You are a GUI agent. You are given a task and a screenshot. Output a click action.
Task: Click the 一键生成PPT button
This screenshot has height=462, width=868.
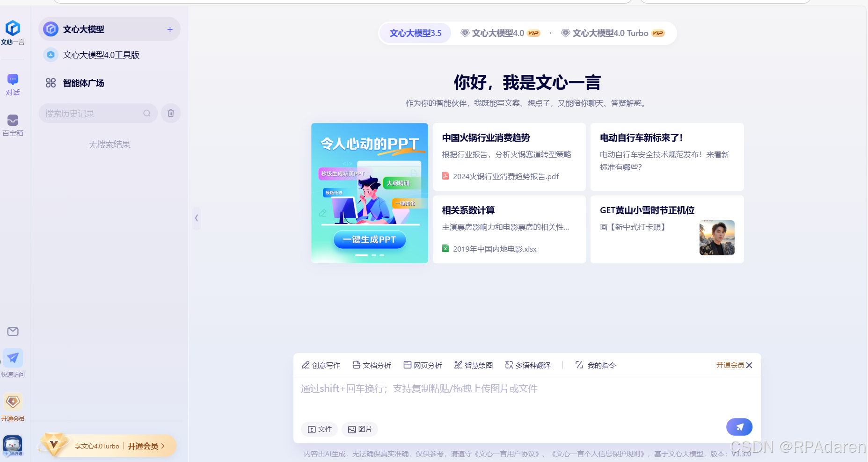[x=370, y=239]
